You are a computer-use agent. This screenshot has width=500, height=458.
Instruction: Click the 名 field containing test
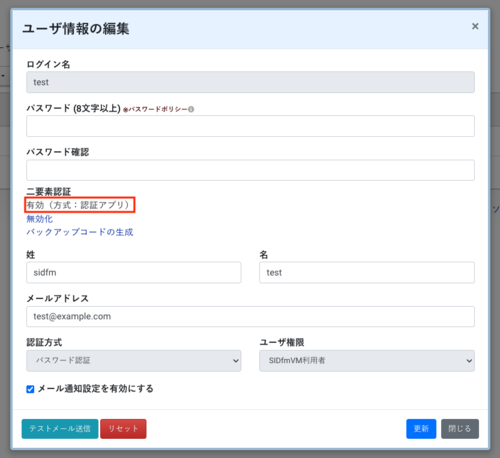(x=367, y=273)
